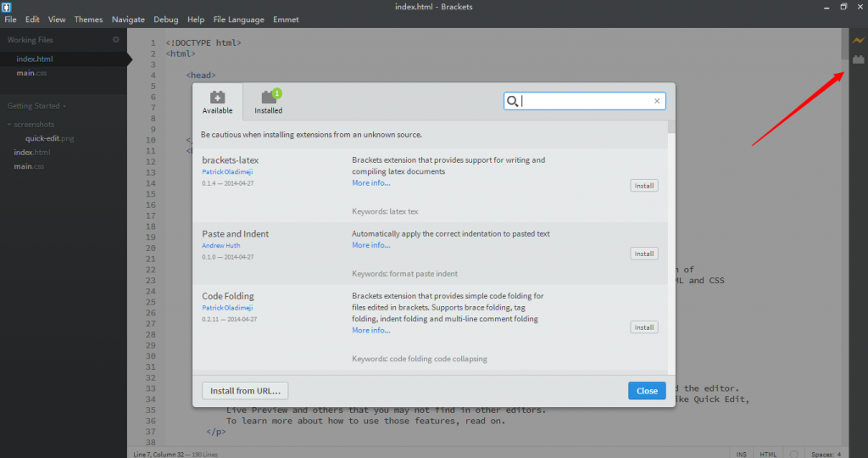Open HTML language selector in status bar
Screen dimensions: 868x458
click(x=768, y=454)
